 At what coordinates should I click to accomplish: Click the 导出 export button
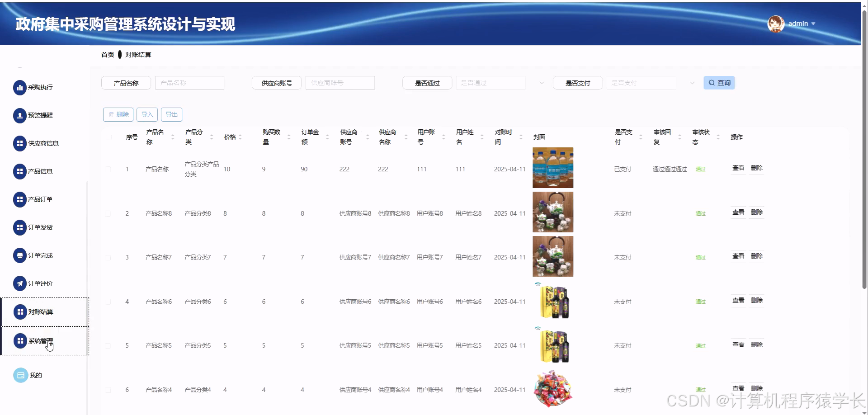click(x=171, y=114)
